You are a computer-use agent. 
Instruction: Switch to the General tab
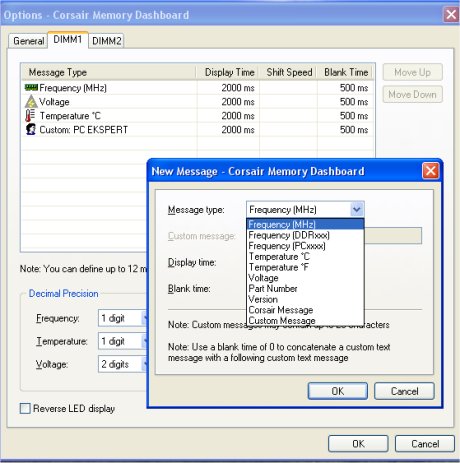pos(28,41)
